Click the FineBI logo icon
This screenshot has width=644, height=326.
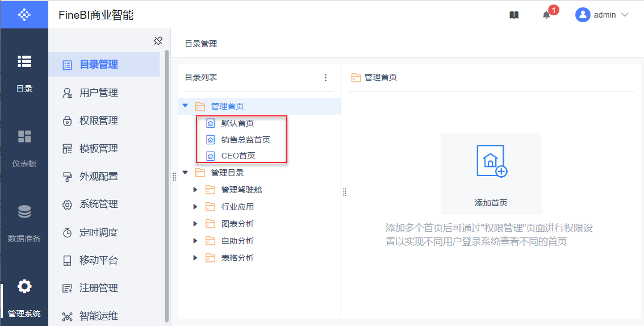click(x=24, y=14)
